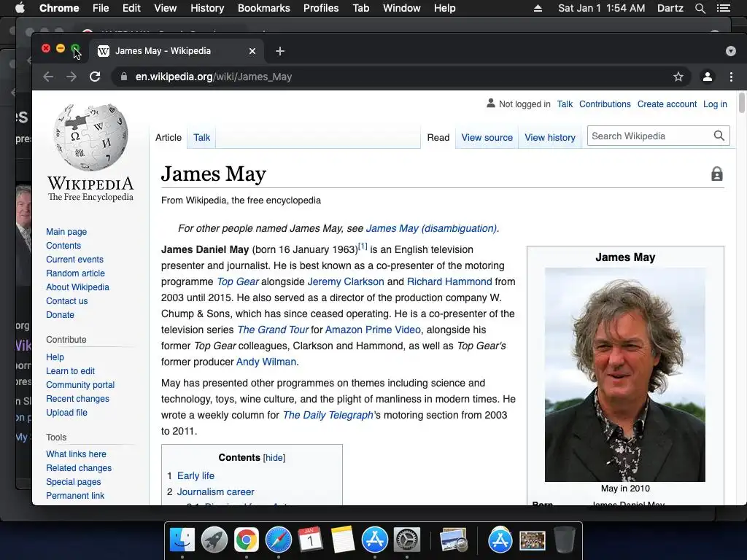The height and width of the screenshot is (560, 747).
Task: Follow The Daily Telegraph link
Action: click(x=328, y=415)
